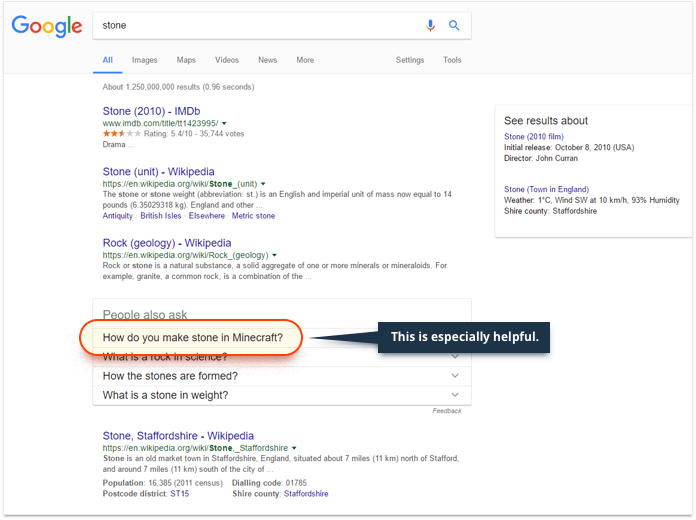Image resolution: width=696 pixels, height=520 pixels.
Task: Open the Staffordshire shire county link
Action: click(x=306, y=494)
